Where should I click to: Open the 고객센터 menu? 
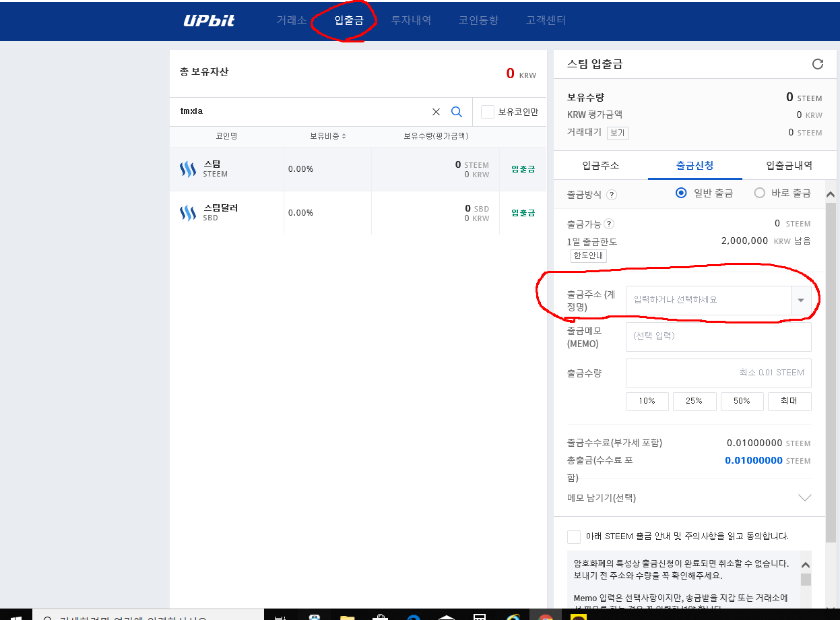pyautogui.click(x=546, y=20)
